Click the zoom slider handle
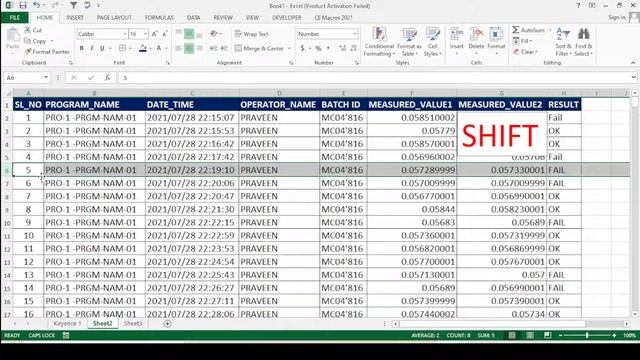The image size is (640, 360). point(587,335)
